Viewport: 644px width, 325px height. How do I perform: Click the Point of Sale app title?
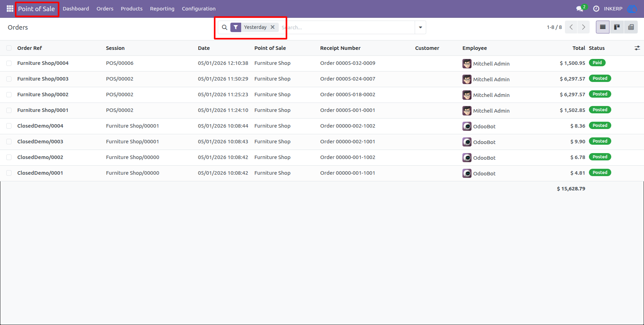pos(37,9)
